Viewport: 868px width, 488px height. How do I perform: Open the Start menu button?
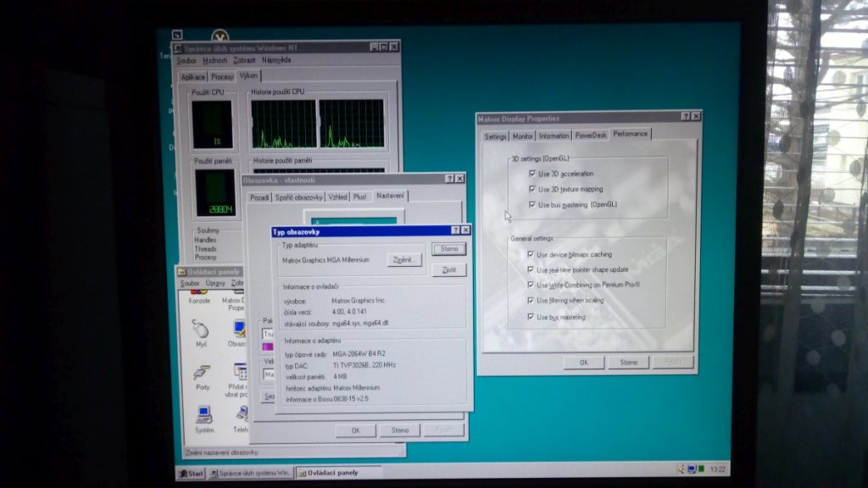tap(192, 474)
